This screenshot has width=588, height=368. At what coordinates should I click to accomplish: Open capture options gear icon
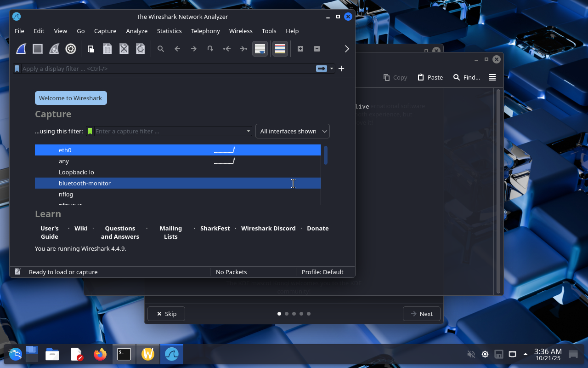[71, 49]
